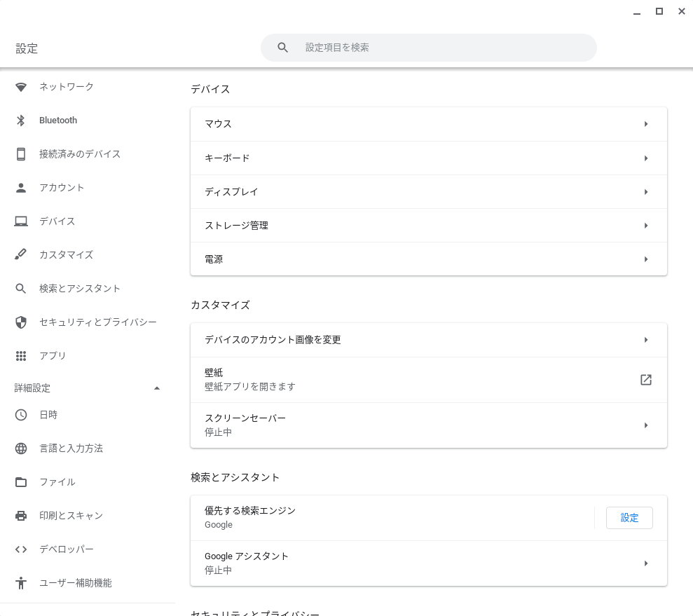
Task: Expand the ストレージ管理 row arrow
Action: click(x=646, y=226)
